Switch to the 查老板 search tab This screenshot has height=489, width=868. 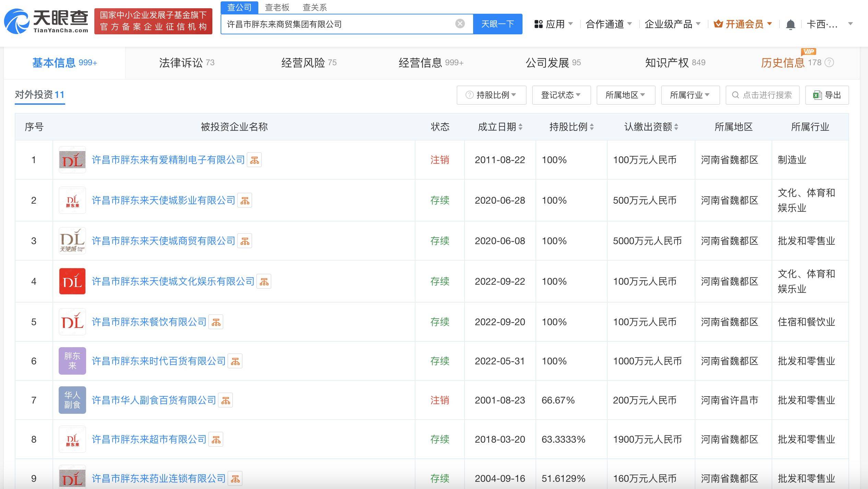[x=277, y=7]
